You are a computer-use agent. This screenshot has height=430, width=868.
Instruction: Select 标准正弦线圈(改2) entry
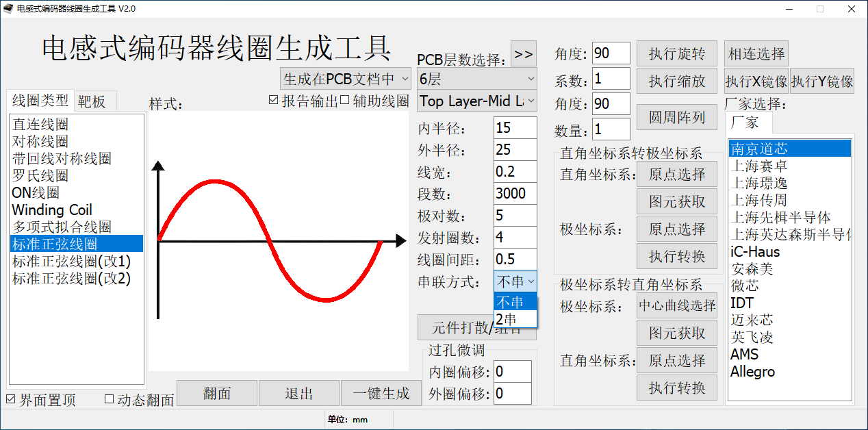(x=77, y=278)
